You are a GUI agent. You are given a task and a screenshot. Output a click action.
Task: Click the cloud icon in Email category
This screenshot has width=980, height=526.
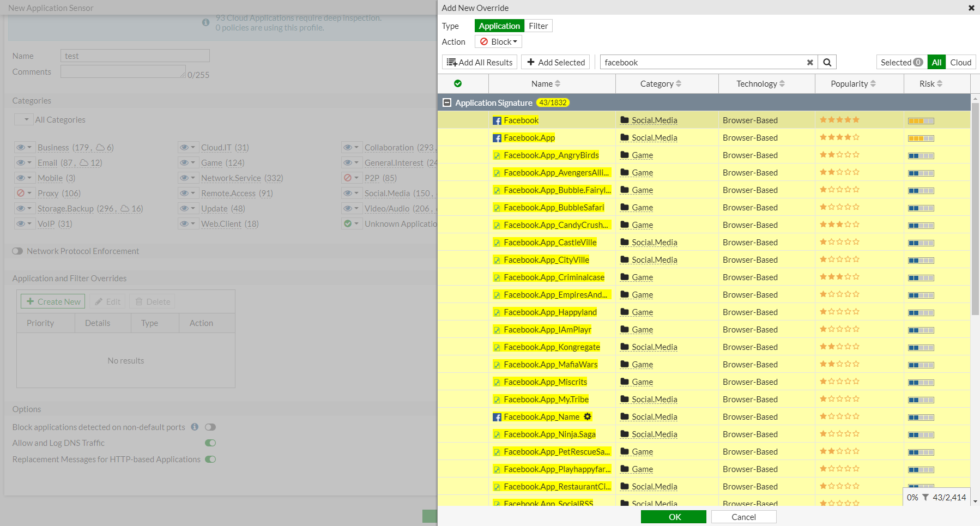click(x=84, y=162)
